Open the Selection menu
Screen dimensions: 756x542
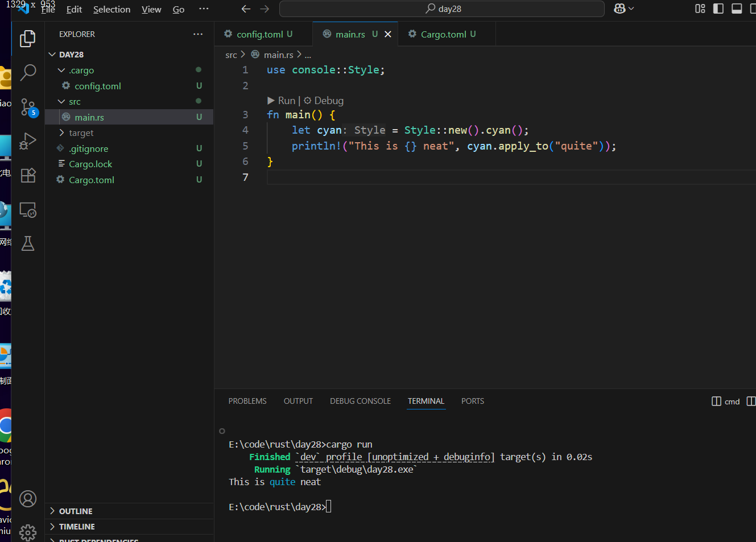coord(111,10)
